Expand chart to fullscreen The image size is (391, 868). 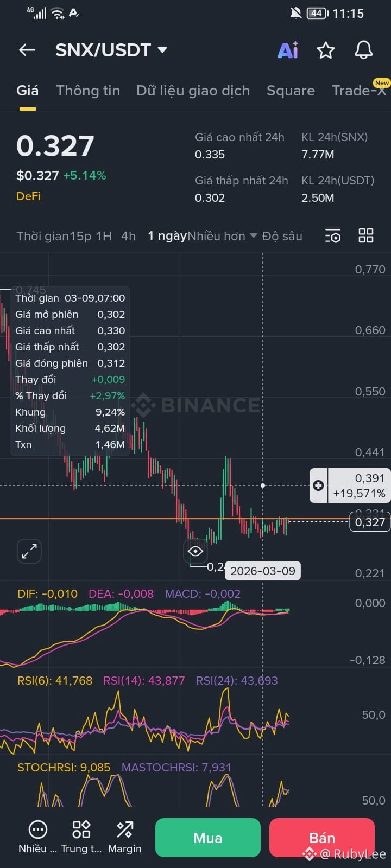[x=29, y=551]
